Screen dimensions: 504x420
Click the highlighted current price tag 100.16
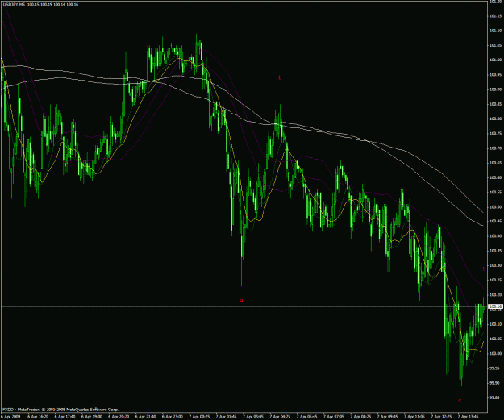495,306
